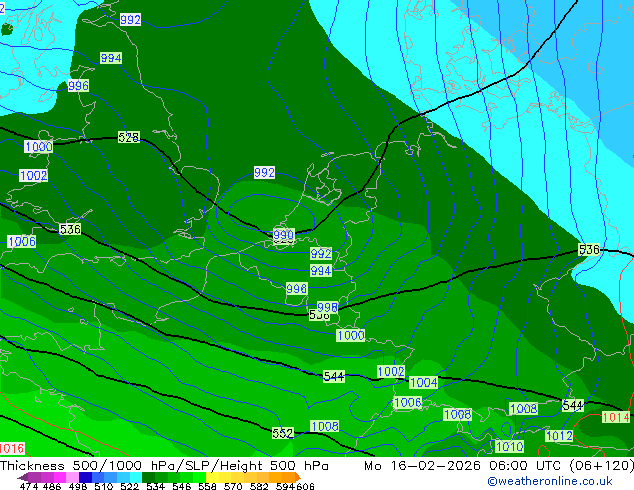Click the 1010 isobar label
This screenshot has width=634, height=490.
[x=509, y=447]
